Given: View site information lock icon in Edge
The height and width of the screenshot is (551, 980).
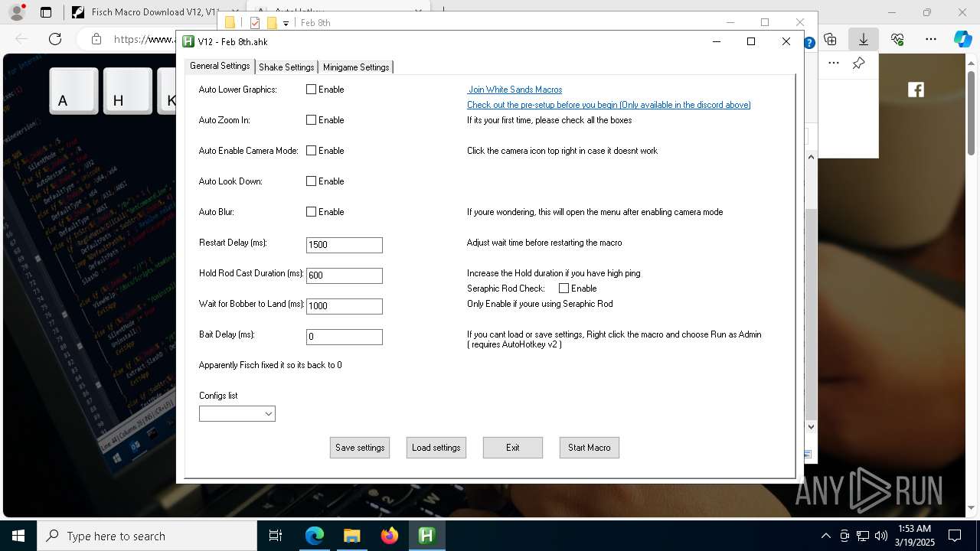Looking at the screenshot, I should point(96,39).
